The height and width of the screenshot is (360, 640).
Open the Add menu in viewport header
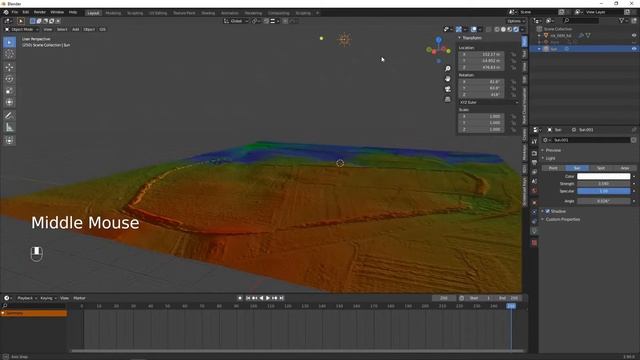coord(76,29)
